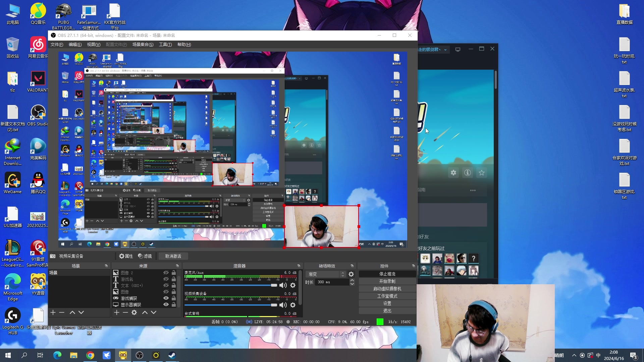
Task: Toggle the lock on 游戏名 source
Action: 174,279
